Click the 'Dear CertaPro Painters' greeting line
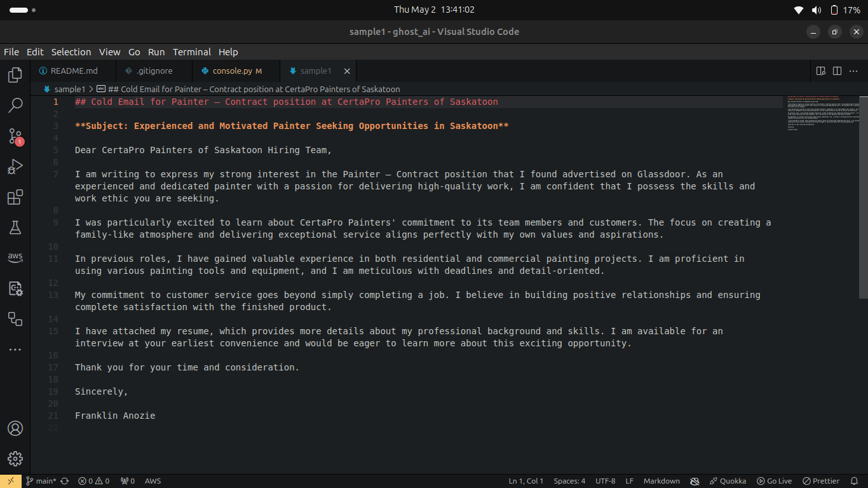Viewport: 868px width, 488px height. point(203,150)
